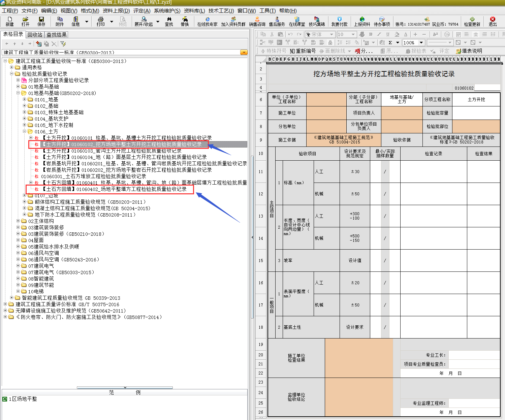The width and height of the screenshot is (505, 420).
Task: Expand the 02主体结构 tree folder
Action: 18,221
